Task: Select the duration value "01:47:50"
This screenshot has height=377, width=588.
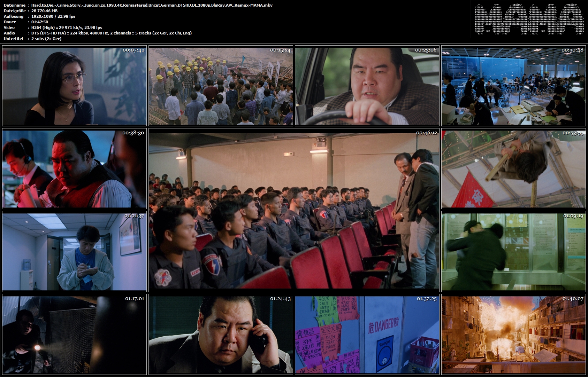Action: tap(40, 22)
